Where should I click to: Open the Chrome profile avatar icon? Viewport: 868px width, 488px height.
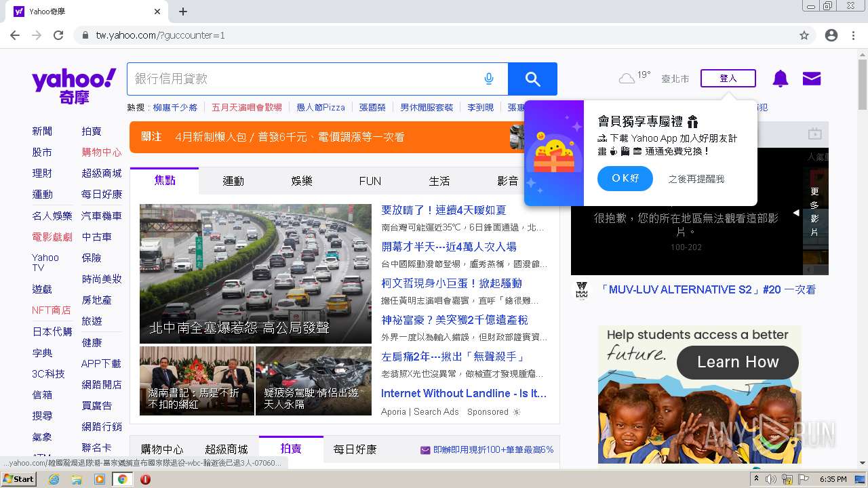point(831,35)
